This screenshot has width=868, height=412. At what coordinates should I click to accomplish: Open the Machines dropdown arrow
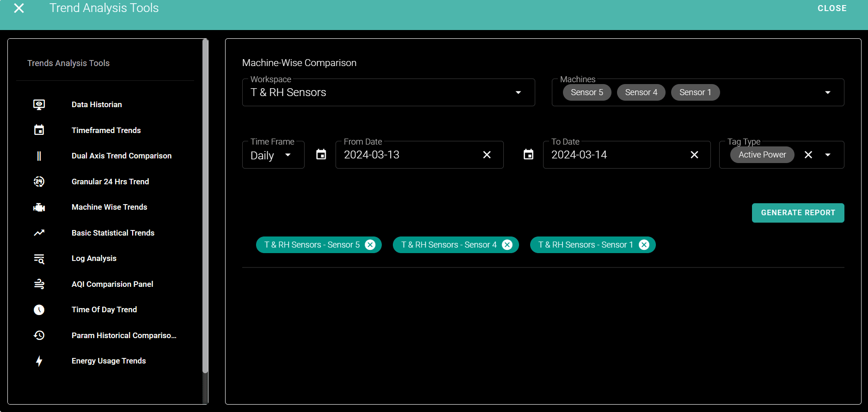[x=827, y=92]
